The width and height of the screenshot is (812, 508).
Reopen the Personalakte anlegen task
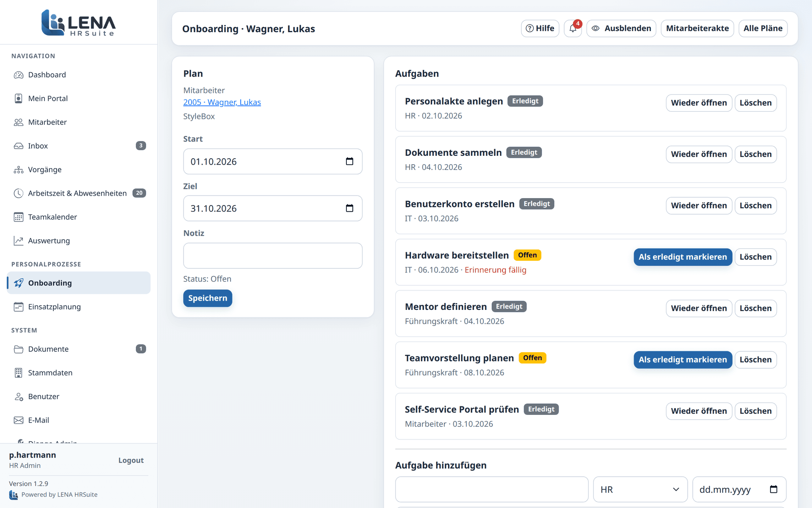pyautogui.click(x=699, y=103)
